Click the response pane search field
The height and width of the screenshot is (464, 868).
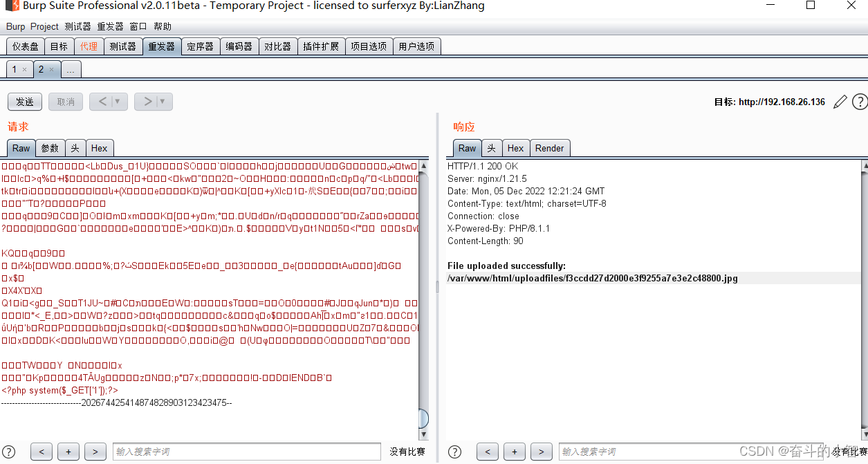click(692, 452)
